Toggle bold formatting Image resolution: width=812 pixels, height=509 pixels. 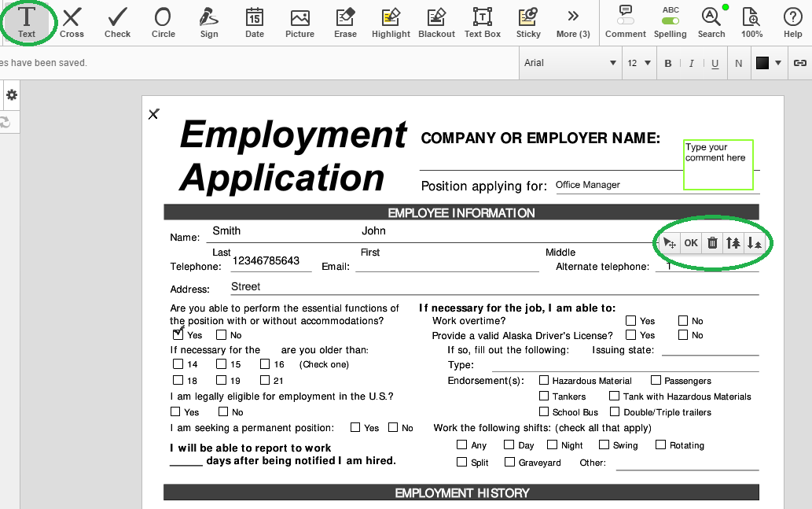tap(668, 63)
